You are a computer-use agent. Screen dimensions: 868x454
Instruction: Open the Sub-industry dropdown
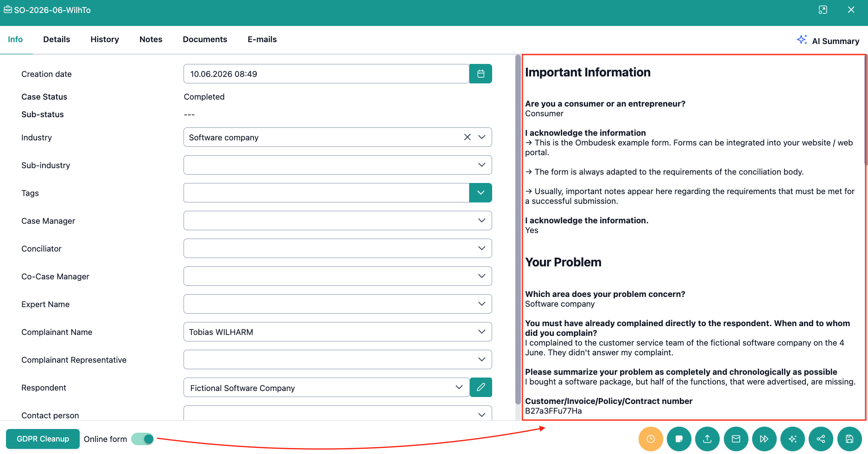(x=337, y=165)
